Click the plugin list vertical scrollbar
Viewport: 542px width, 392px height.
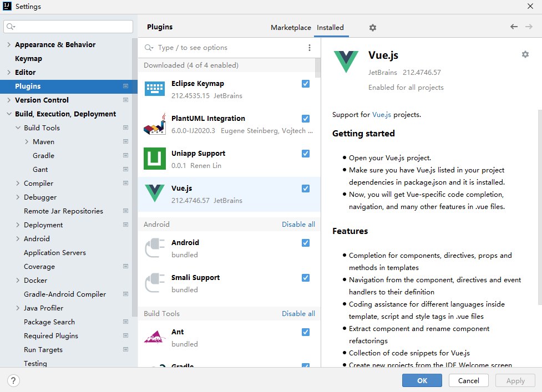point(318,67)
